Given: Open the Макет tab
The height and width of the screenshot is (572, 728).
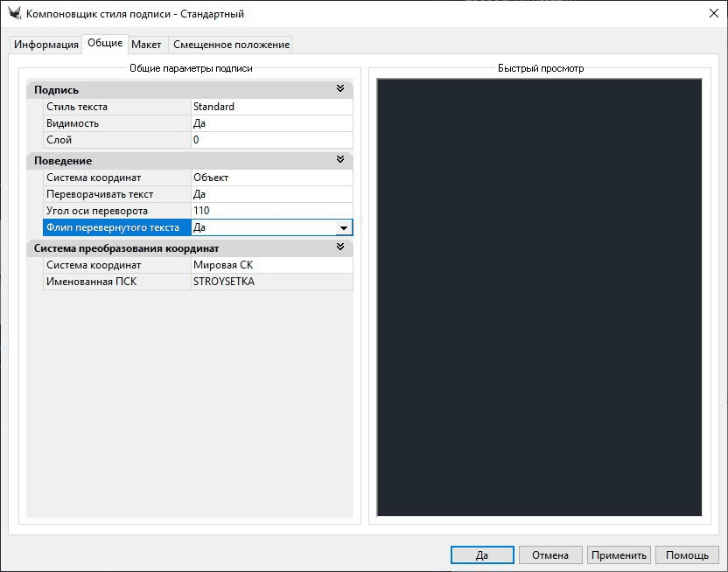Looking at the screenshot, I should point(146,45).
